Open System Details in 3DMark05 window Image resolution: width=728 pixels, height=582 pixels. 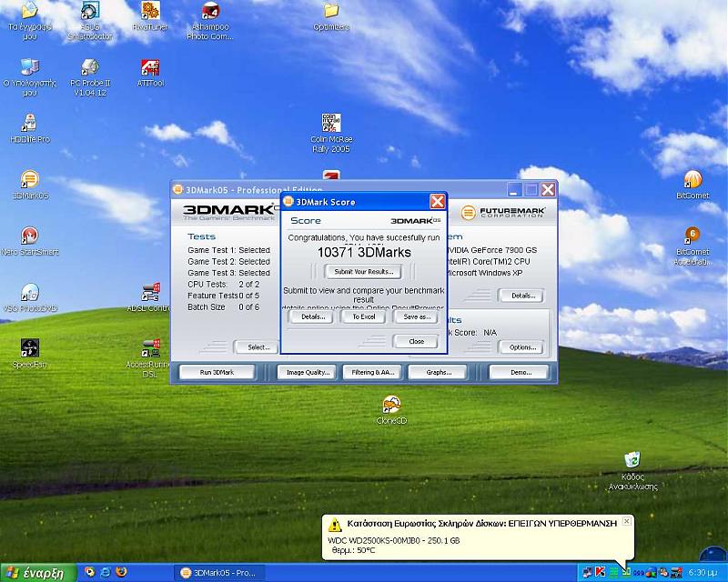pos(522,296)
